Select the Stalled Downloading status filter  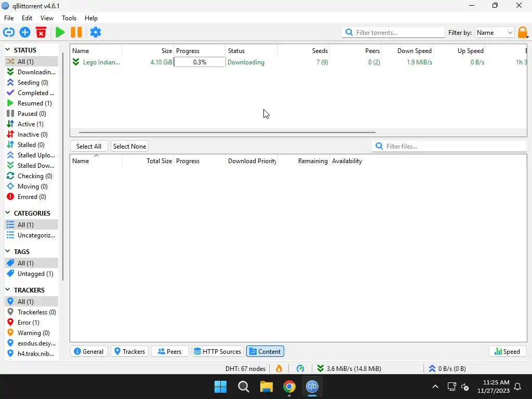(x=32, y=166)
